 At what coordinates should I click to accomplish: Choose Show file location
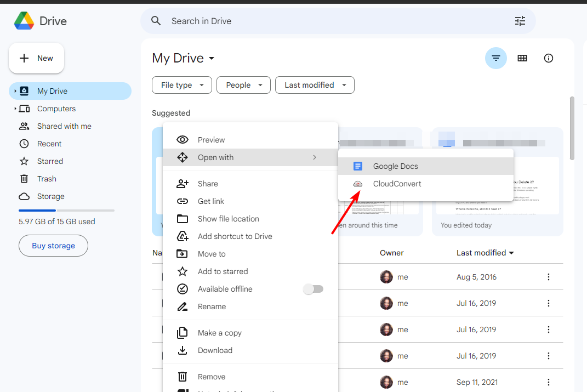coord(250,219)
